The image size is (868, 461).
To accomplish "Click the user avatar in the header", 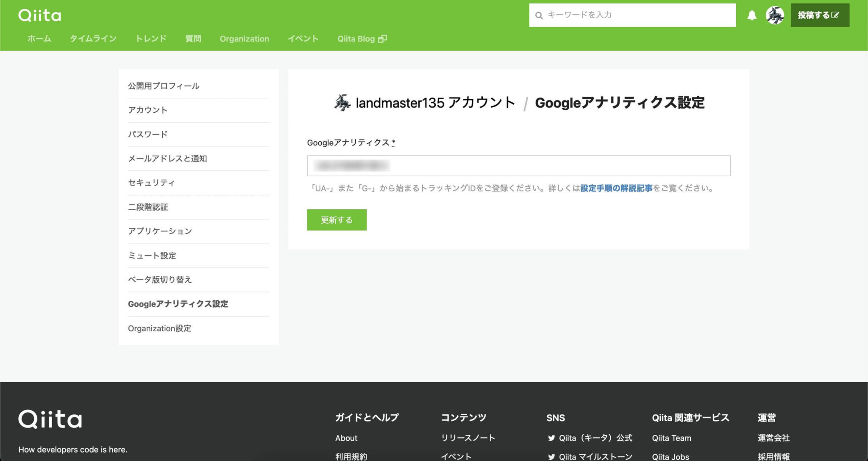I will tap(776, 15).
